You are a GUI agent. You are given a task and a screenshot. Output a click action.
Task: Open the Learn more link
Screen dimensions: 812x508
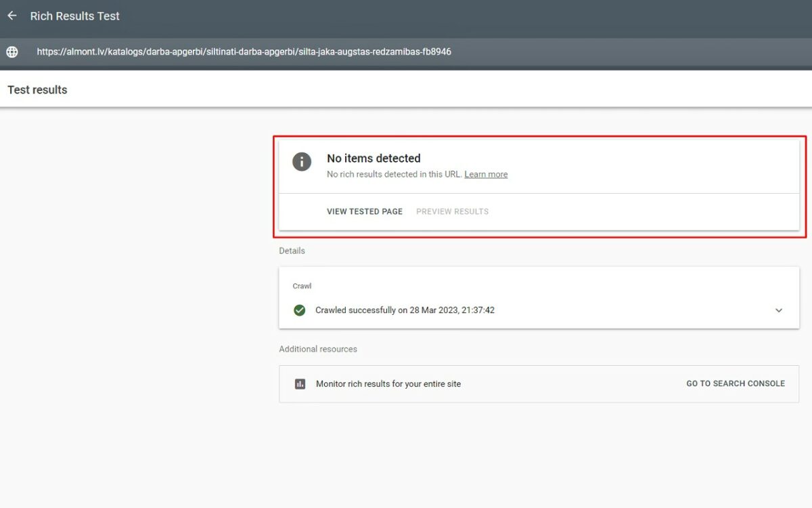tap(486, 174)
